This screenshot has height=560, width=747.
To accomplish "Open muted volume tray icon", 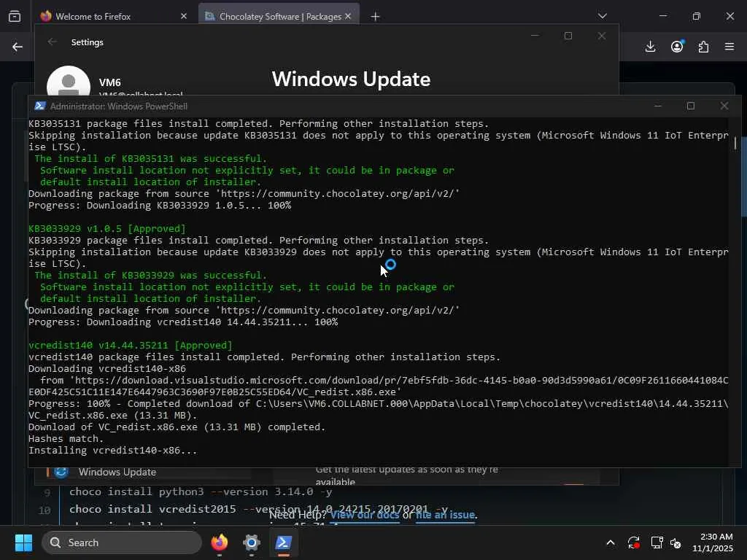I will (x=676, y=542).
